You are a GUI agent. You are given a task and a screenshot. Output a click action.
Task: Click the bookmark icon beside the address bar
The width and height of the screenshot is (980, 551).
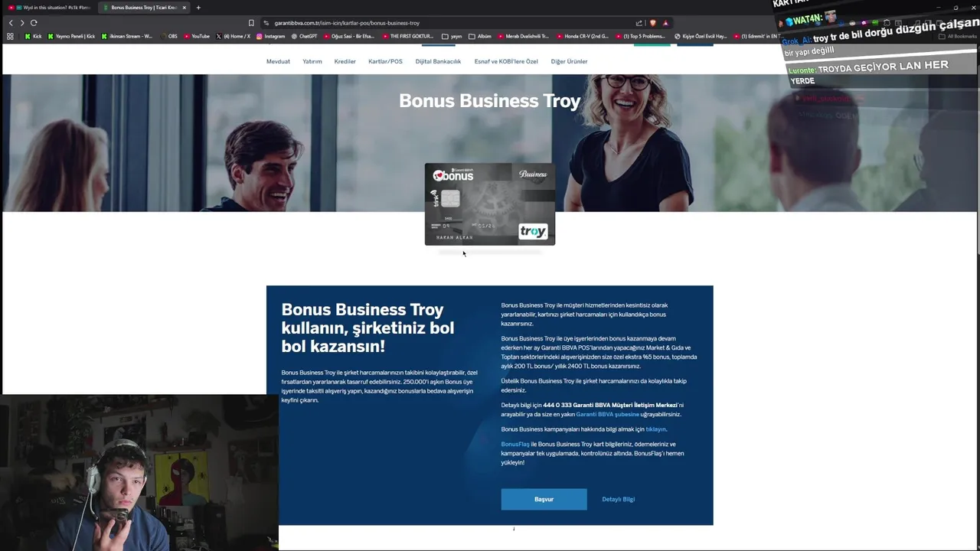(251, 23)
